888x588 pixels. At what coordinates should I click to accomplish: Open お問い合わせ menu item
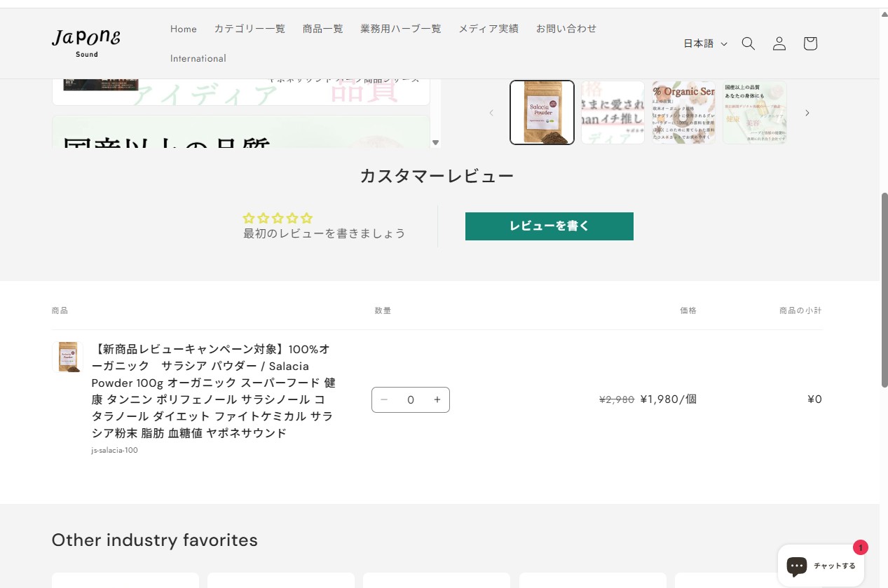[x=566, y=29]
